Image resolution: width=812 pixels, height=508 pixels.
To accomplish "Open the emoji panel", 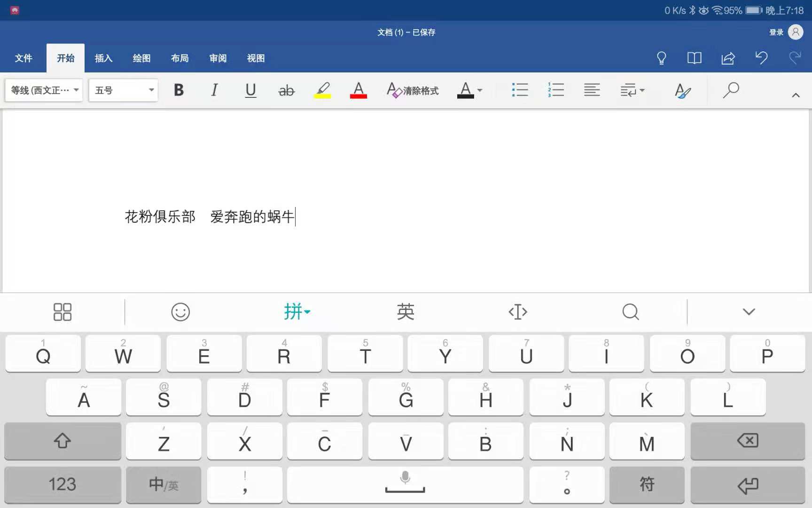I will 180,311.
